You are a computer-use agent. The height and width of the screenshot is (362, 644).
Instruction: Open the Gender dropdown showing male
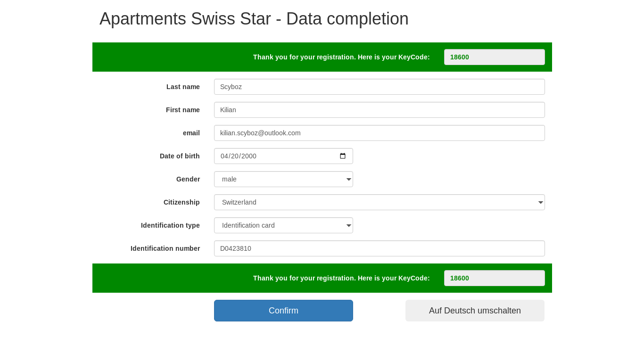pos(283,179)
